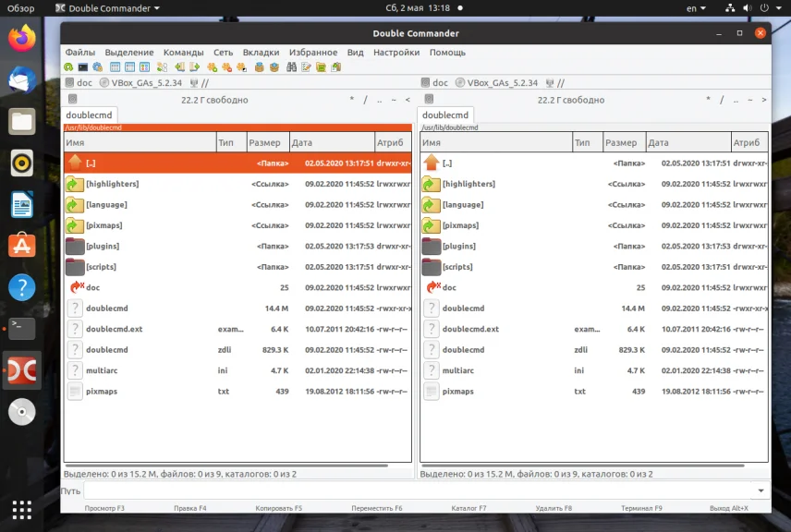Select the [scripts] folder in right panel

coord(457,267)
